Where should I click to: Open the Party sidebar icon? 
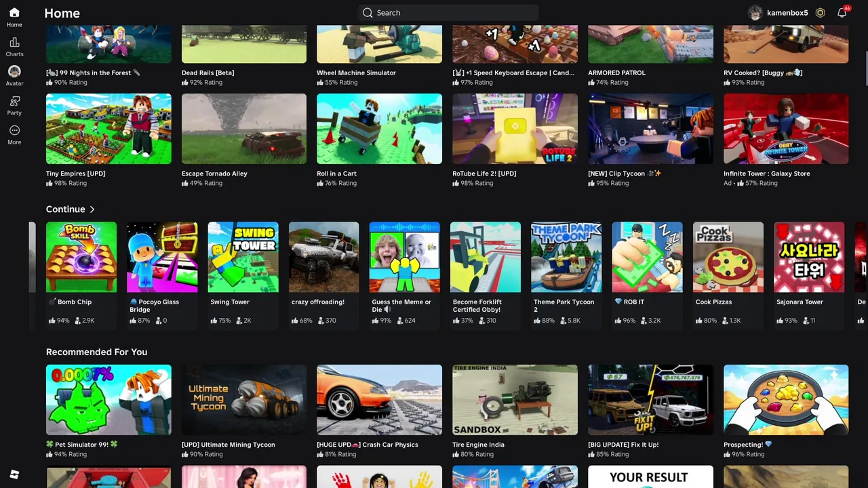[14, 101]
